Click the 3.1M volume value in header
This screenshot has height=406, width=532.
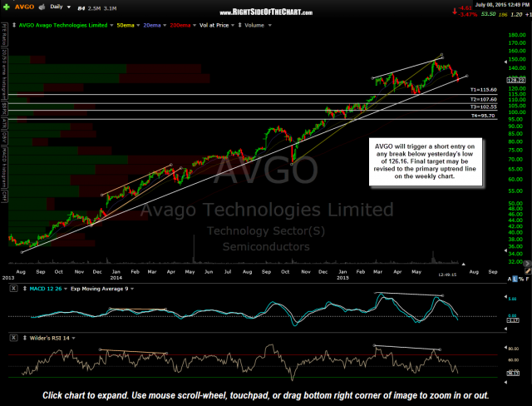(x=110, y=8)
